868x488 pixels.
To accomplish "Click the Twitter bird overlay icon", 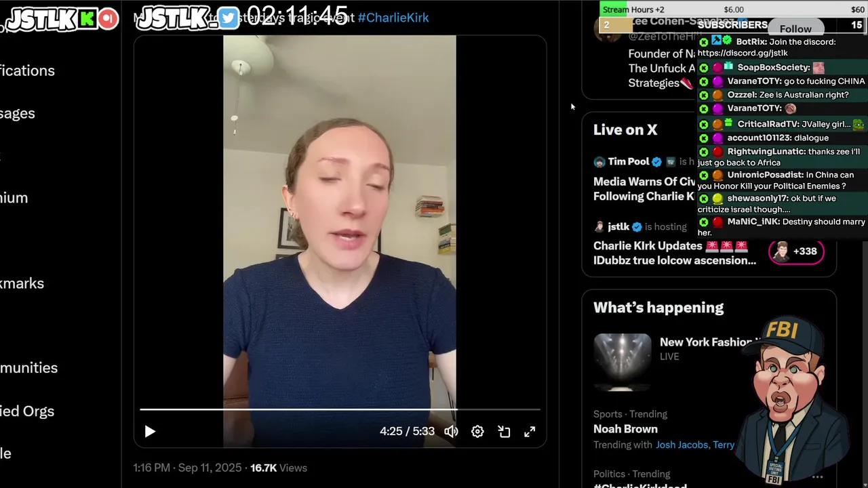I will coord(229,18).
